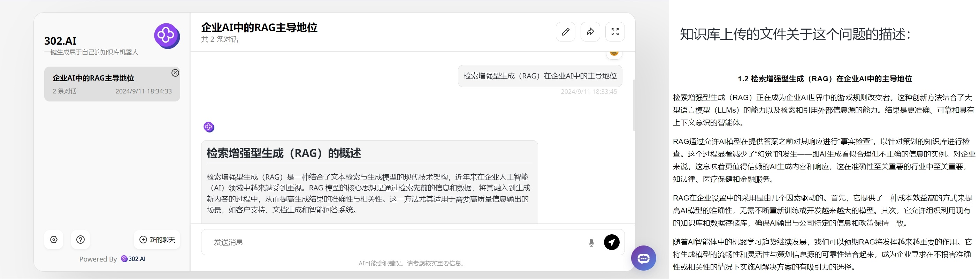Edit the chat title with pencil icon
The height and width of the screenshot is (280, 980).
pos(565,32)
